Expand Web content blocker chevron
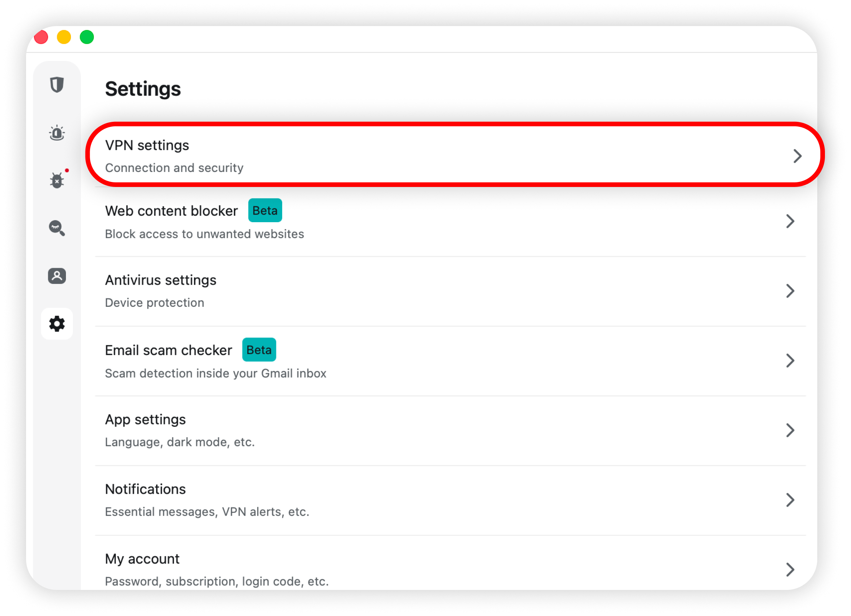Viewport: 851px width, 616px height. click(x=790, y=221)
